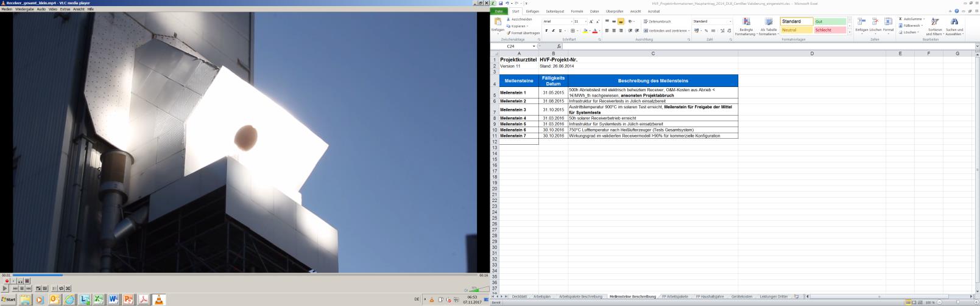Click the Format übertragen painter

(524, 33)
